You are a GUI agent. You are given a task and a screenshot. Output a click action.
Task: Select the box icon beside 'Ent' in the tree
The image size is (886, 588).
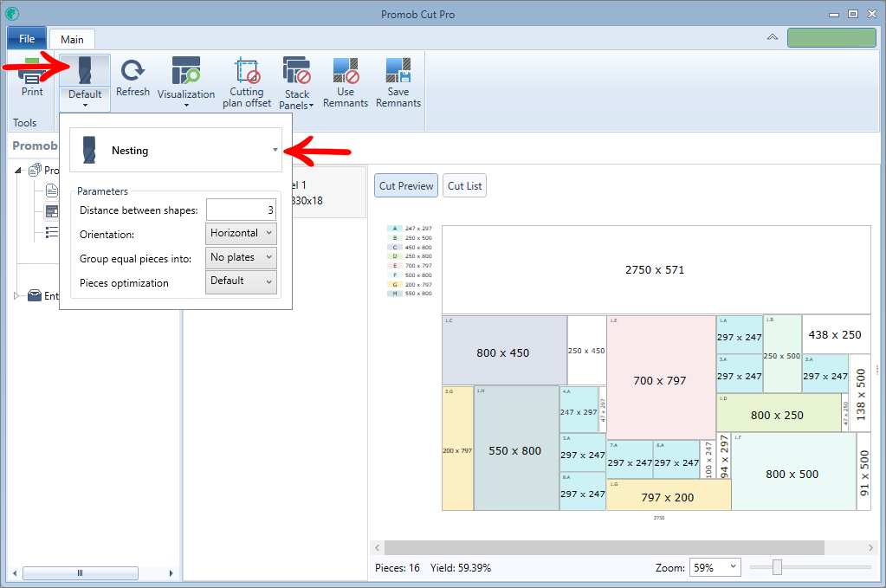pyautogui.click(x=35, y=295)
